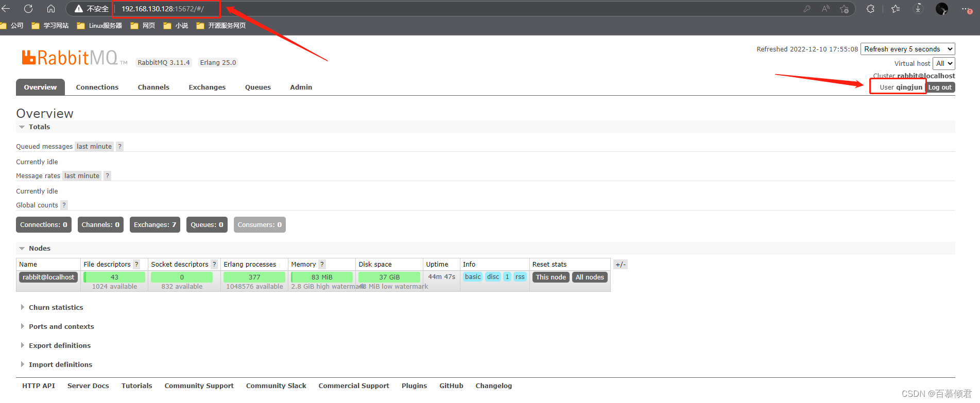Change Queued messages last minute range

tap(94, 147)
